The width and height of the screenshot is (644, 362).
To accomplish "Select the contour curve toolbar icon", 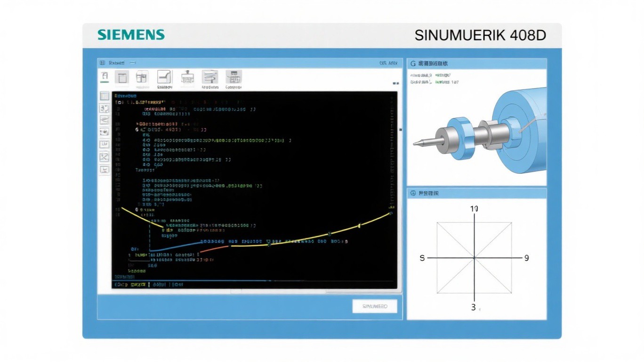I will click(164, 77).
